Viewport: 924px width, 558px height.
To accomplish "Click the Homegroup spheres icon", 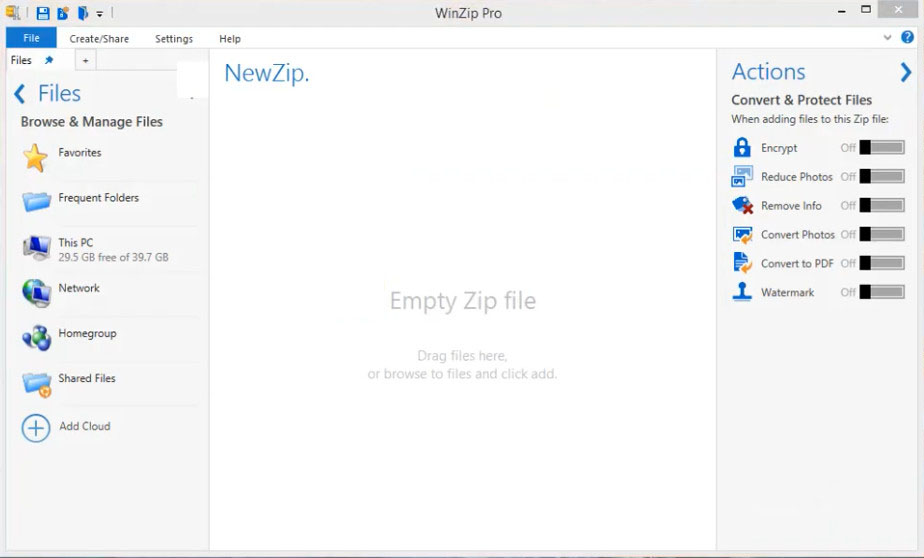I will click(37, 338).
